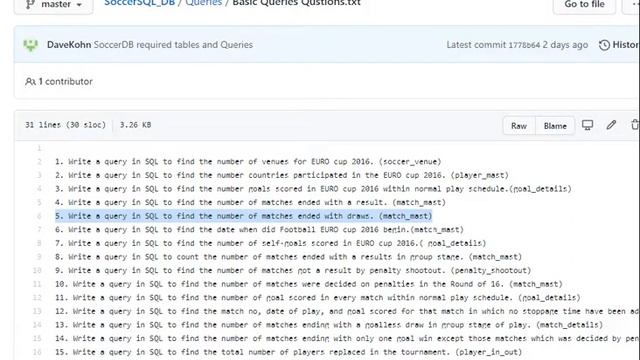640x360 pixels.
Task: Click the '31 lines (30 sloc)' text
Action: [65, 125]
